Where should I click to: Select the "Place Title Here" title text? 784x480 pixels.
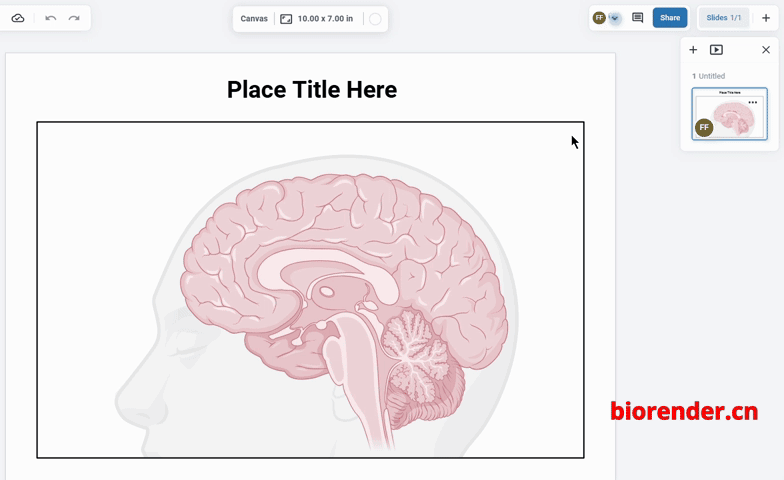[311, 90]
